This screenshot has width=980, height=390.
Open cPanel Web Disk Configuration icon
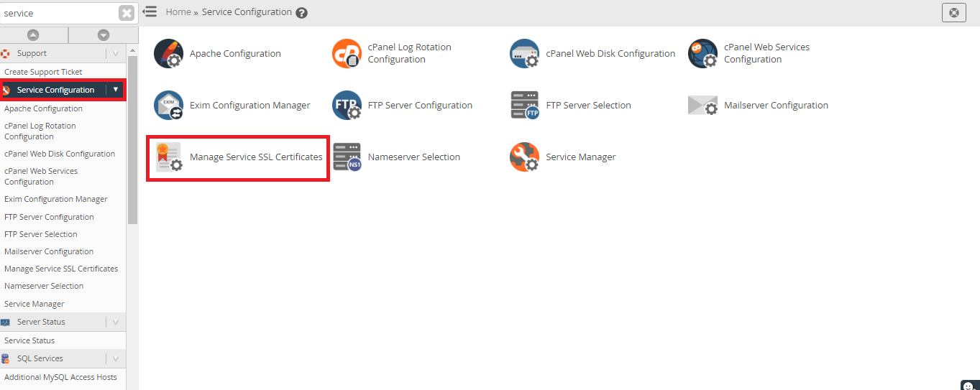525,54
